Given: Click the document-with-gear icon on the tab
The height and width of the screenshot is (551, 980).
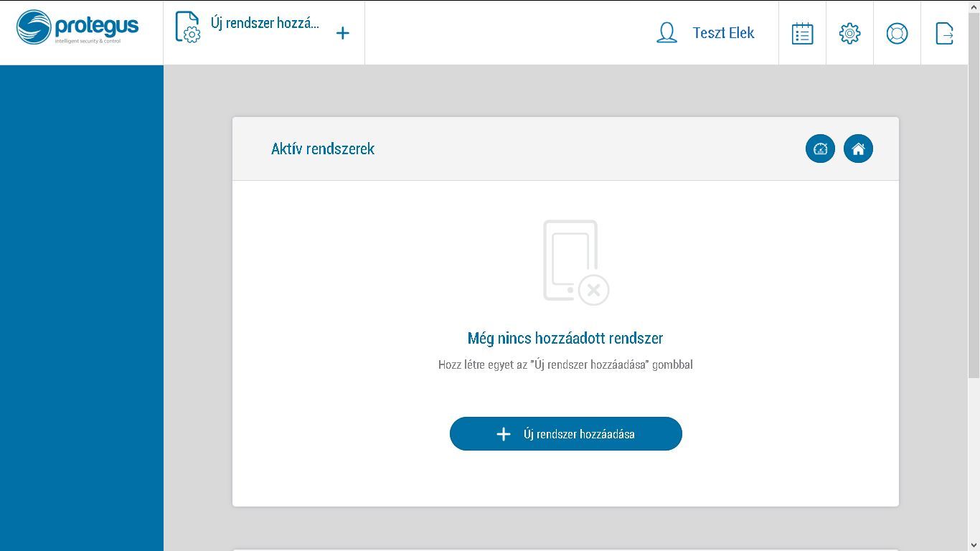Looking at the screenshot, I should 187,27.
